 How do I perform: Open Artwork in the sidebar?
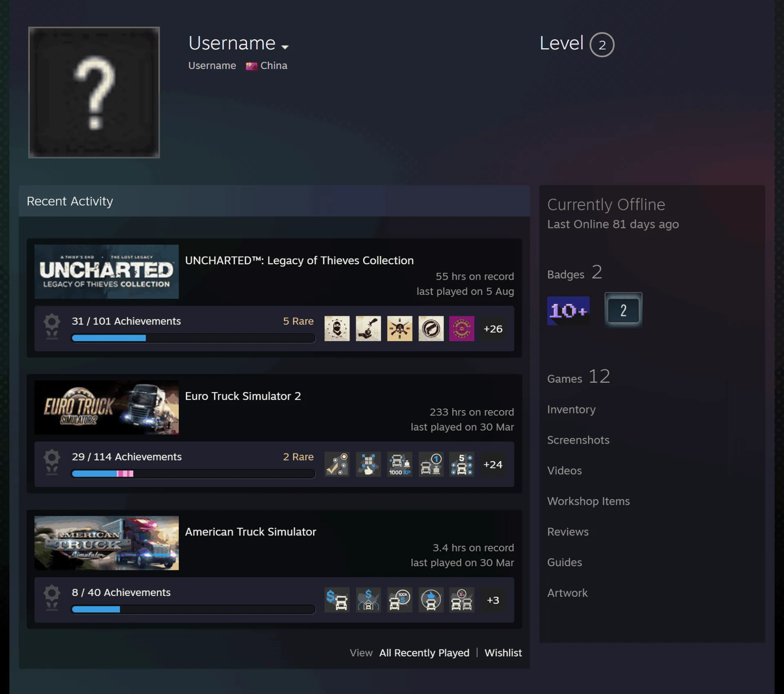click(568, 593)
